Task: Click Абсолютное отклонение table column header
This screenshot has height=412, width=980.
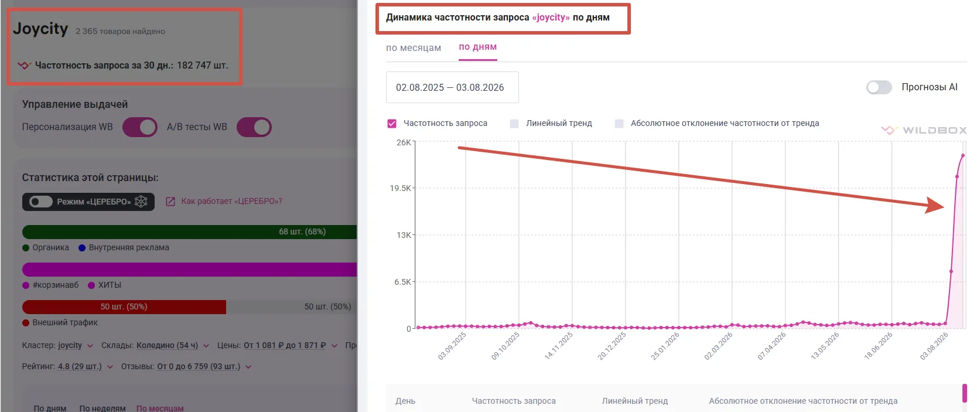Action: 803,401
